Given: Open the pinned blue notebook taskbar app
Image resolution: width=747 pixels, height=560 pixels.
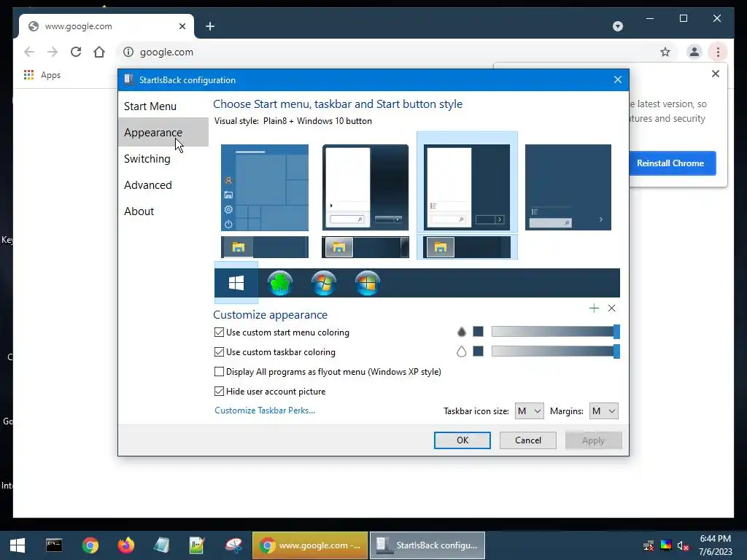Looking at the screenshot, I should tap(161, 545).
